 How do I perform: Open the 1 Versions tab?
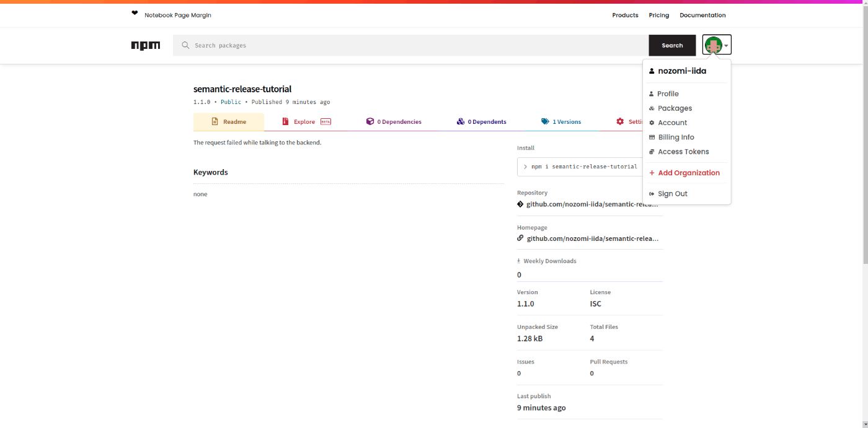pos(560,122)
